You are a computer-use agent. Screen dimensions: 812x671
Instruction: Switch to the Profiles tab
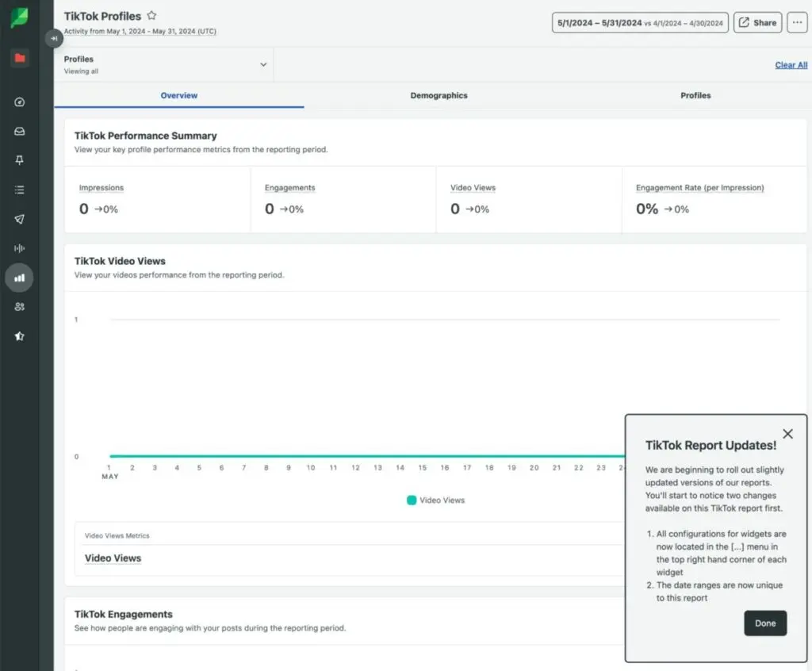pyautogui.click(x=695, y=95)
